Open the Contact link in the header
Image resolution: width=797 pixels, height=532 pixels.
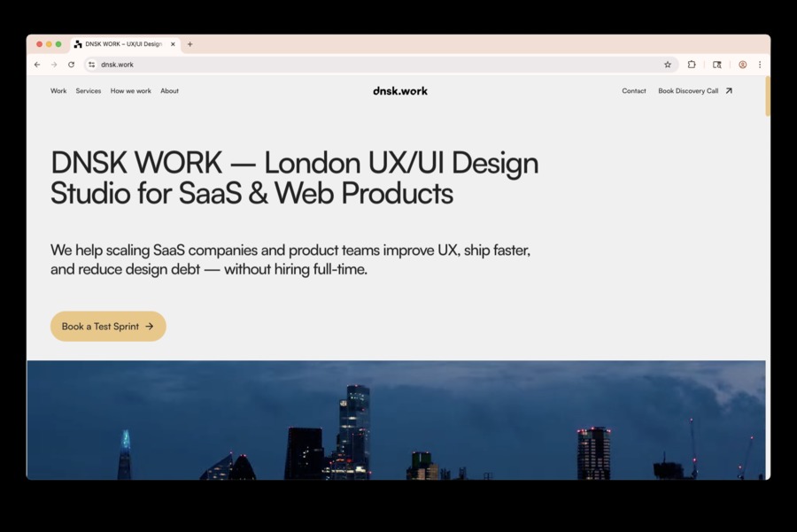[633, 90]
